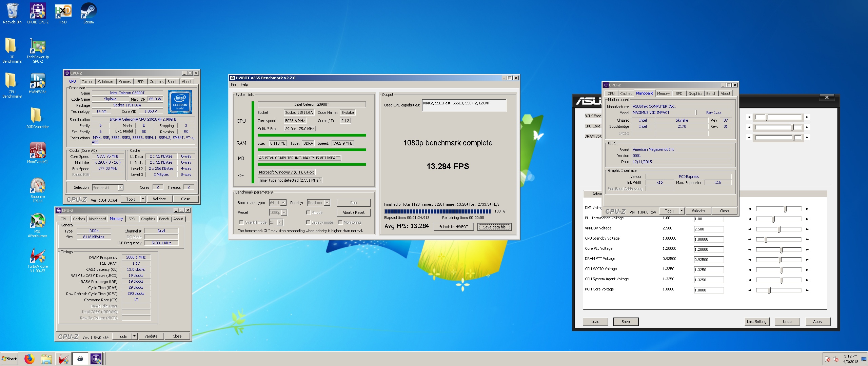Viewport: 868px width, 366px height.
Task: Click the CPU System Agent Voltage input field
Action: (x=709, y=280)
